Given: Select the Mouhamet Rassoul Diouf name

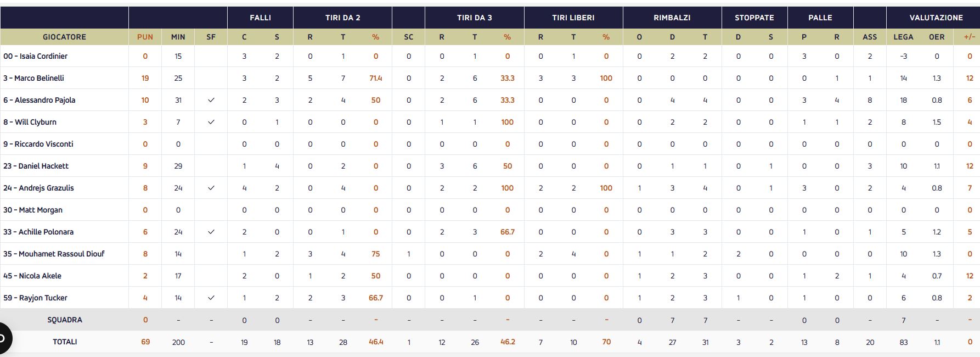Looking at the screenshot, I should point(54,254).
